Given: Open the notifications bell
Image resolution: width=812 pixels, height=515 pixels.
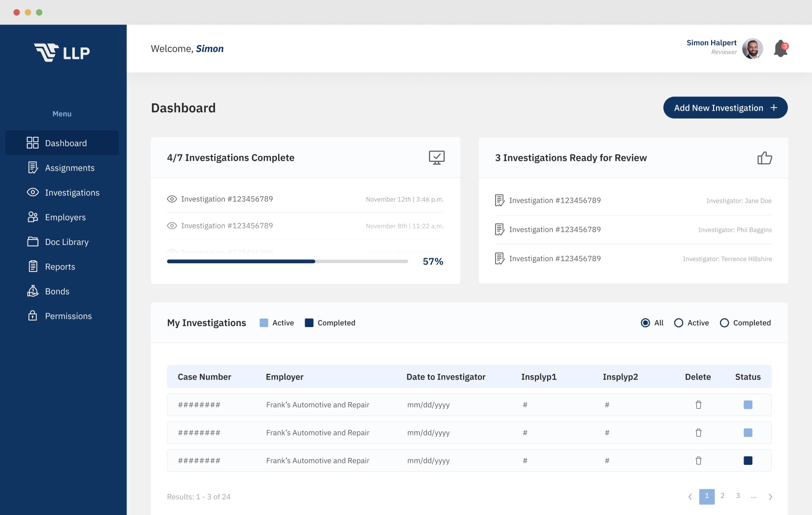Looking at the screenshot, I should click(781, 49).
